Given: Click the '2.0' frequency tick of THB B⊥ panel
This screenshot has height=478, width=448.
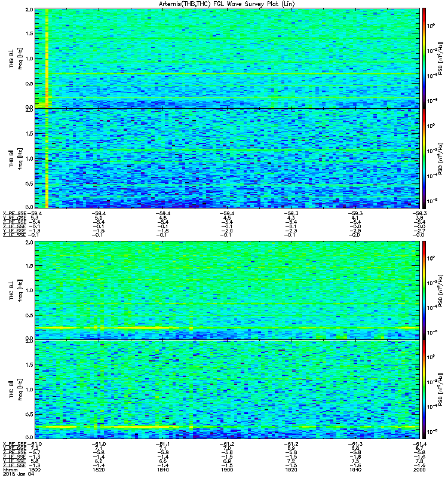Looking at the screenshot, I should pyautogui.click(x=29, y=10).
